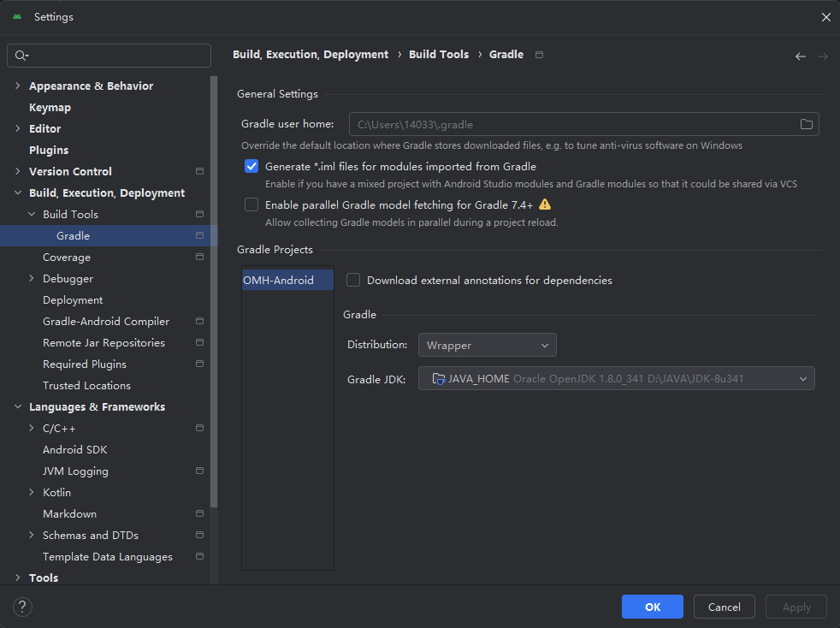Expand Schemas and DTDs chevron

32,536
